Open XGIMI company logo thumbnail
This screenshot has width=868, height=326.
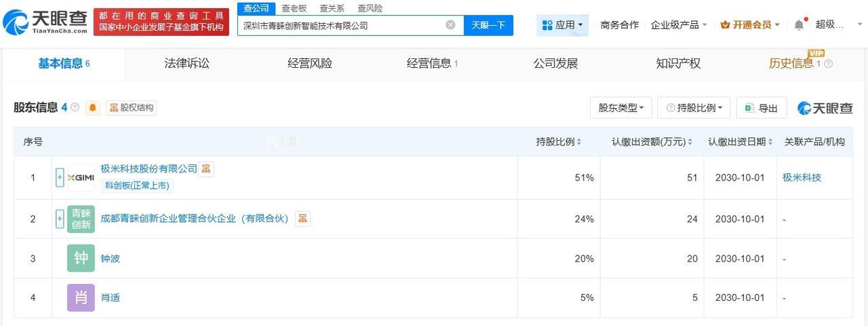81,177
